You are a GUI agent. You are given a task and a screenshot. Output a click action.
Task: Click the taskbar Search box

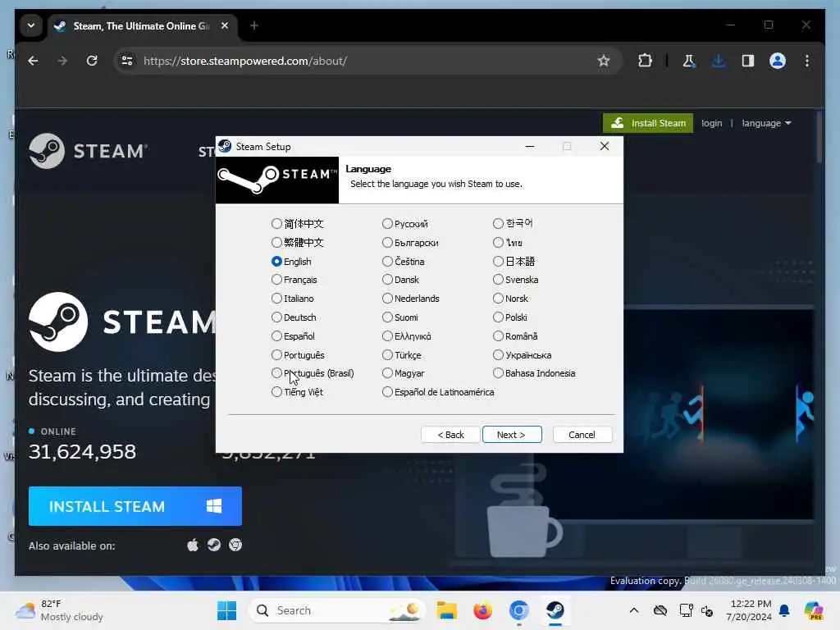pos(337,610)
